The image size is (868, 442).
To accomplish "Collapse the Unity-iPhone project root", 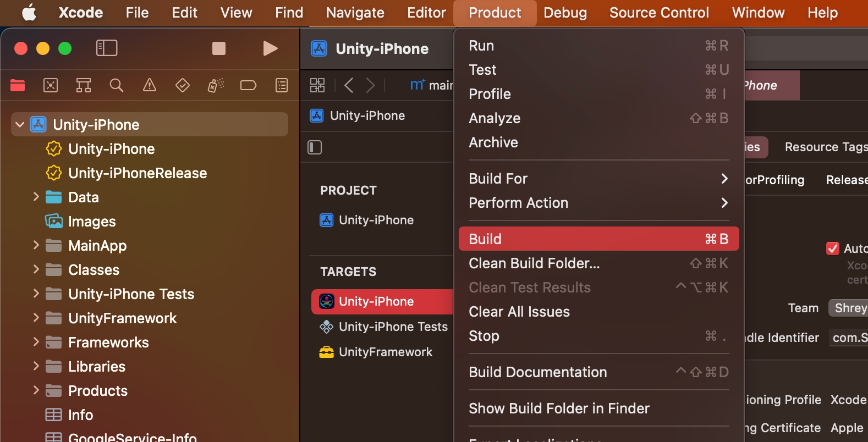I will coord(20,125).
